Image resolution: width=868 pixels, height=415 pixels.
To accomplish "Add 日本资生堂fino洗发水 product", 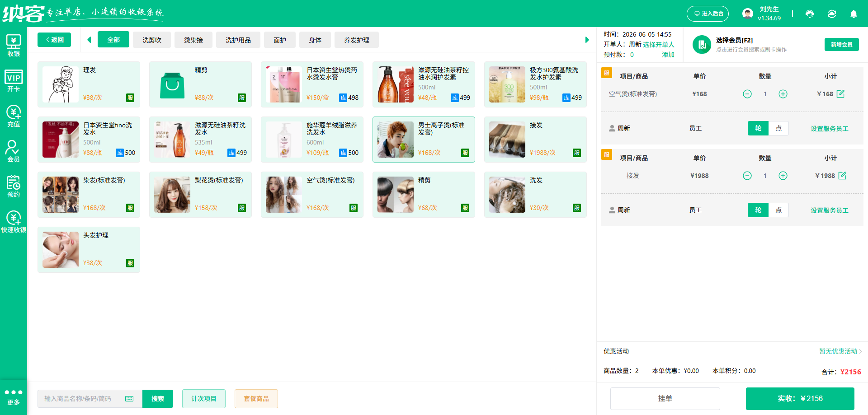I will [89, 140].
